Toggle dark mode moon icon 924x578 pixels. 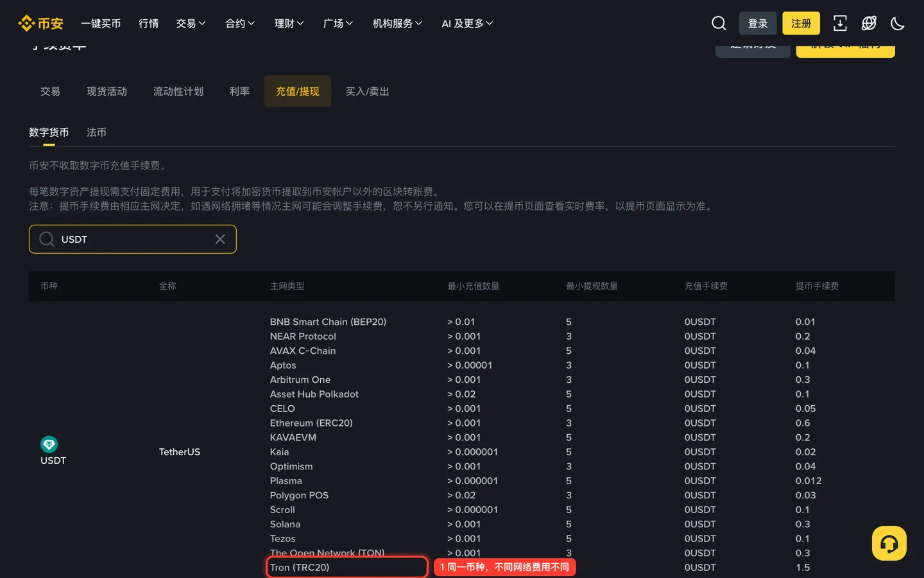pyautogui.click(x=898, y=24)
